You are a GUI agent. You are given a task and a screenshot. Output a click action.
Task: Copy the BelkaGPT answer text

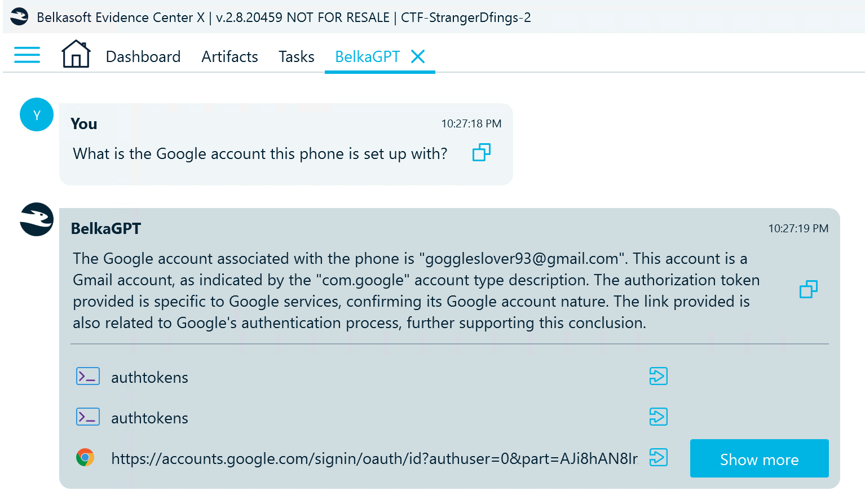point(809,289)
